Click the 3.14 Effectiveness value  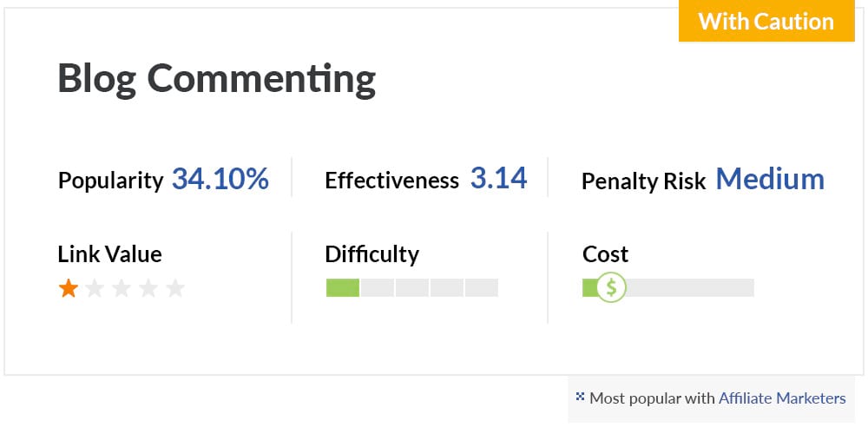(499, 178)
